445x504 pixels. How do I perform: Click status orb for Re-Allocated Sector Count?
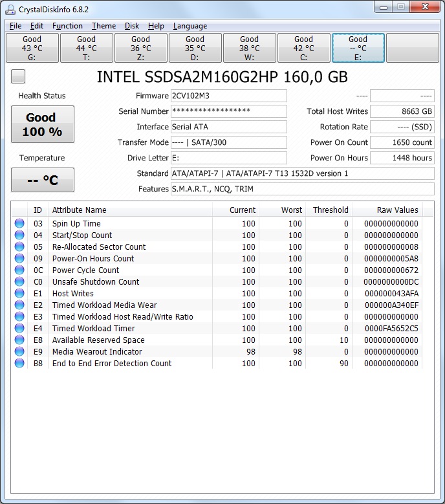coord(19,247)
